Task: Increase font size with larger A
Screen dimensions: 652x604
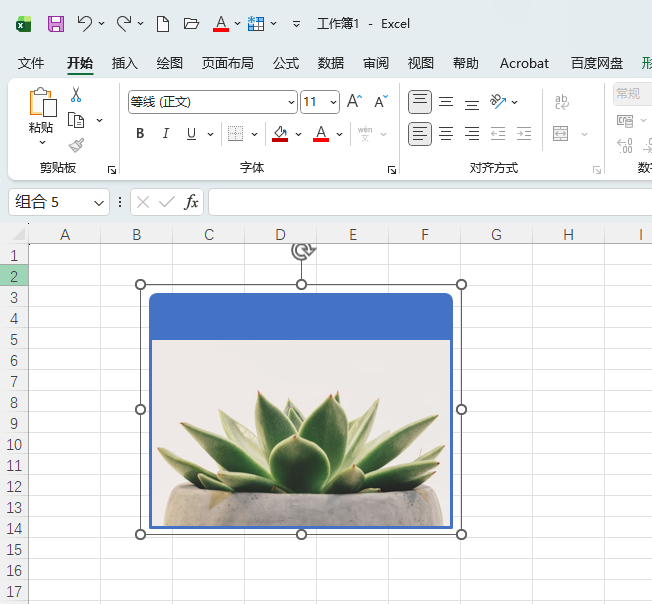Action: click(354, 101)
